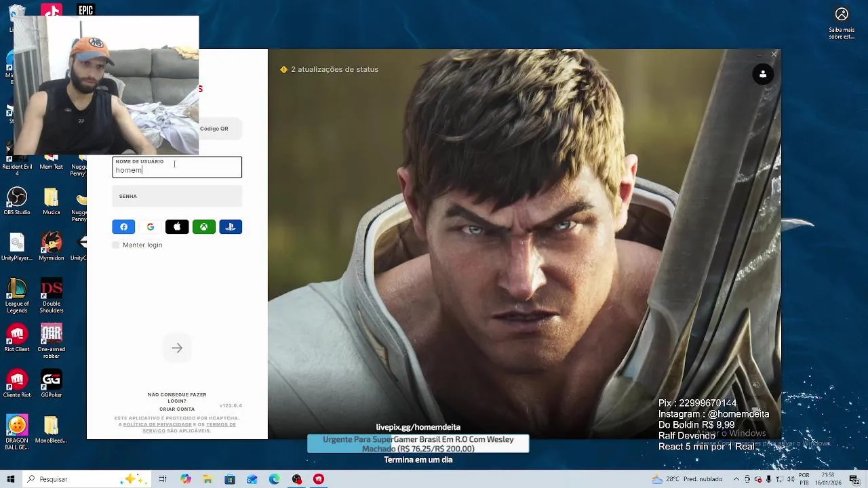Screen dimensions: 868x488
Task: Open the notification center icon
Action: (x=854, y=479)
